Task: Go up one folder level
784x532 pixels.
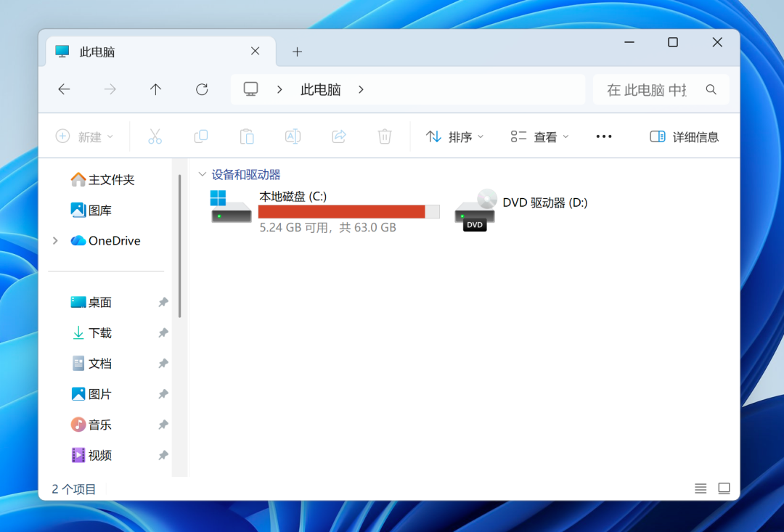Action: (155, 89)
